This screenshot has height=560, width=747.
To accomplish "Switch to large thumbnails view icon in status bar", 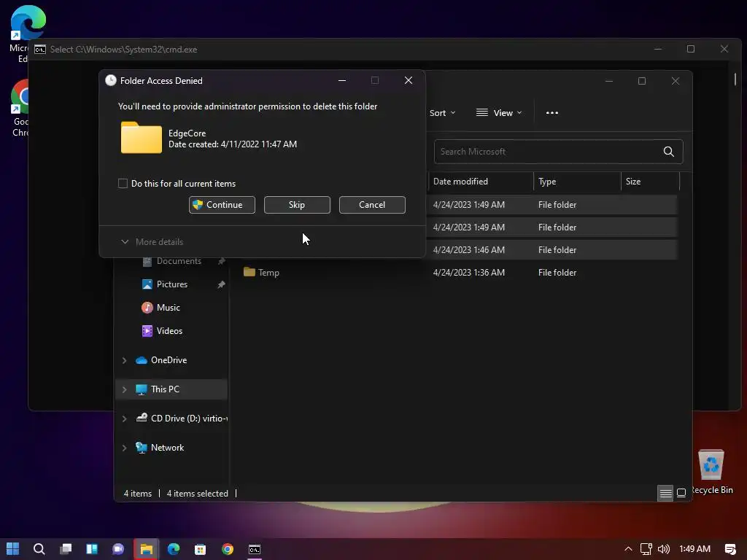I will [681, 493].
